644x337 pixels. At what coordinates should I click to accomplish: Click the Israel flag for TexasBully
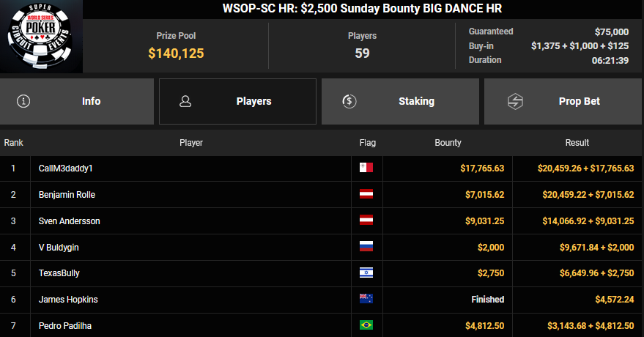(366, 273)
